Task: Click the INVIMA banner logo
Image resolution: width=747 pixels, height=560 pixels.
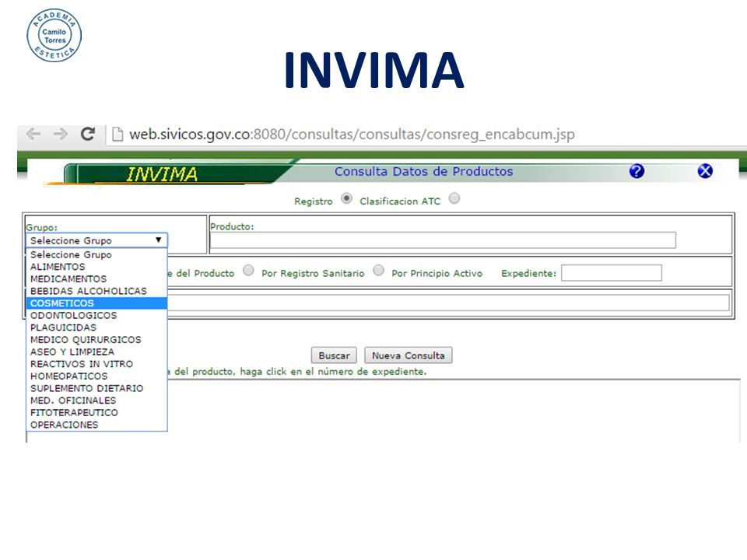Action: click(x=162, y=173)
